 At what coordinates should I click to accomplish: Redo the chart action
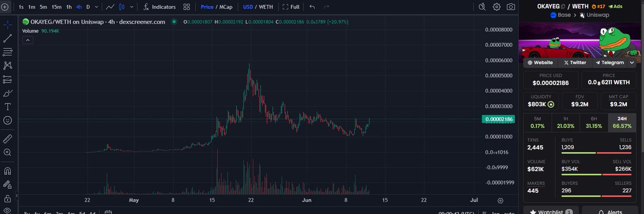pyautogui.click(x=326, y=7)
